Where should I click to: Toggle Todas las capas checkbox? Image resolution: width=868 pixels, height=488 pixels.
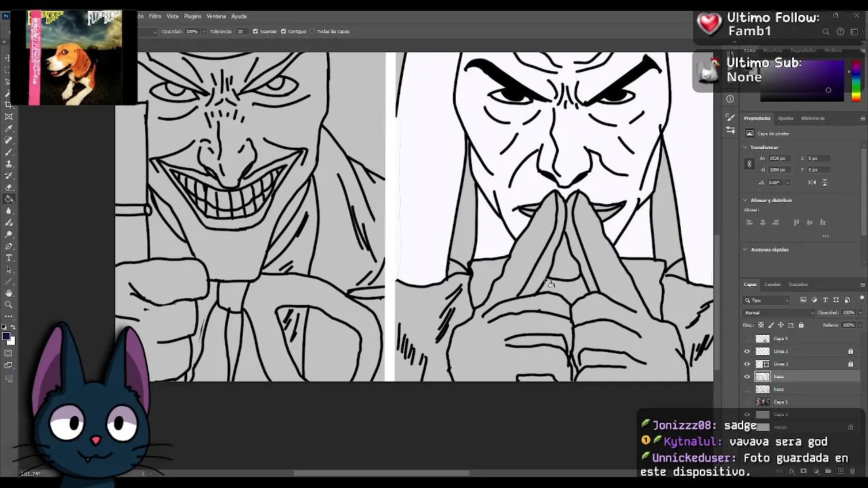[312, 31]
